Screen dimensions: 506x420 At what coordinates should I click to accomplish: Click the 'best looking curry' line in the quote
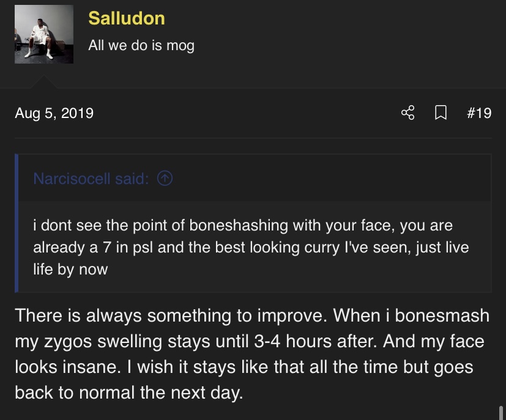251,247
